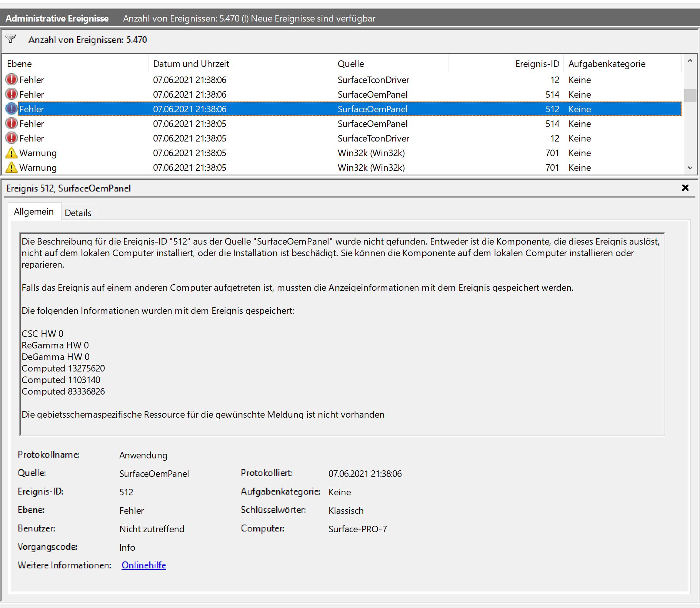
Task: Click Benutzer value 'Nicht zutreffend'
Action: [152, 529]
